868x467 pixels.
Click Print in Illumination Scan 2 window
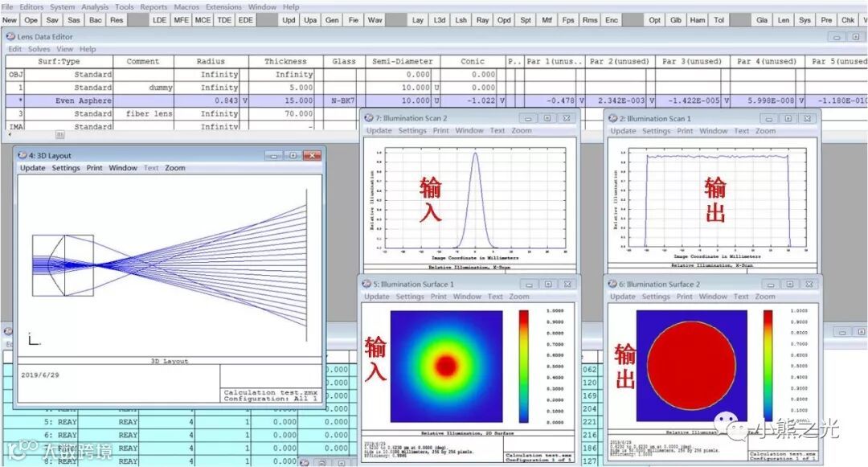point(440,130)
